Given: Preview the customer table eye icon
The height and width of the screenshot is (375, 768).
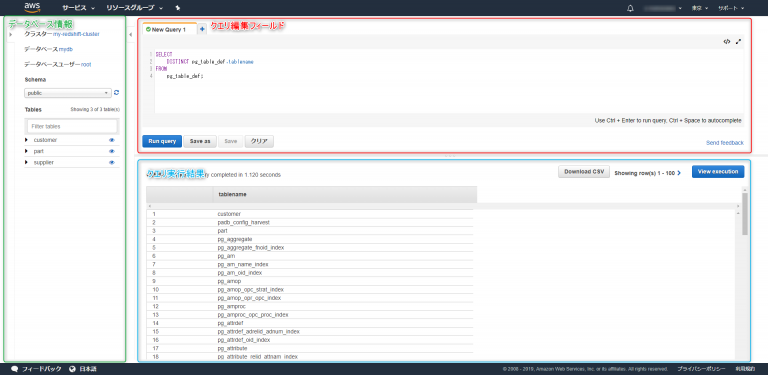Looking at the screenshot, I should [x=112, y=140].
